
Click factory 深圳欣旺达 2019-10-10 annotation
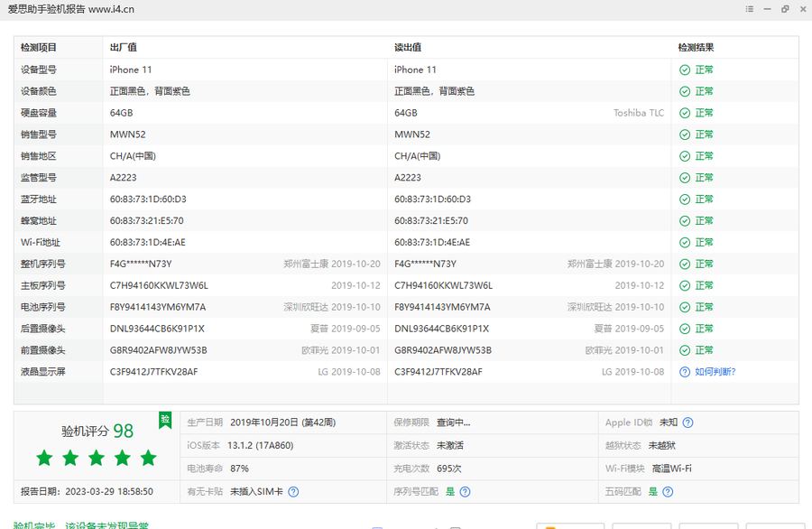(x=332, y=307)
